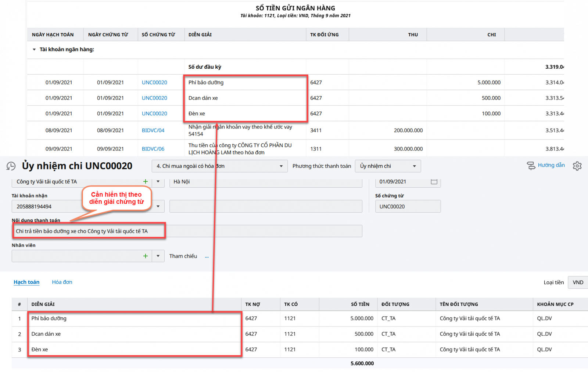This screenshot has width=588, height=372.
Task: Click green plus in Nhân viên field
Action: [x=146, y=256]
